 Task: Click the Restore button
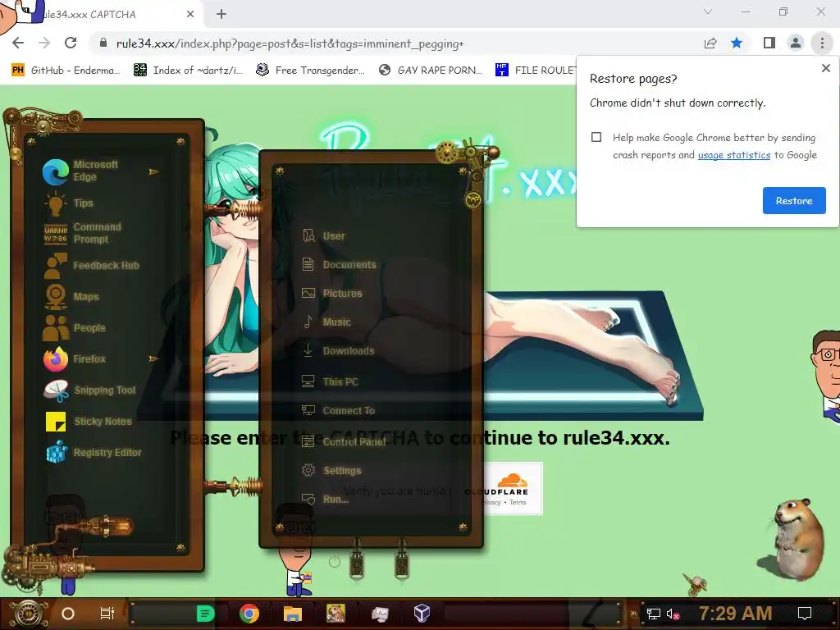pyautogui.click(x=794, y=200)
